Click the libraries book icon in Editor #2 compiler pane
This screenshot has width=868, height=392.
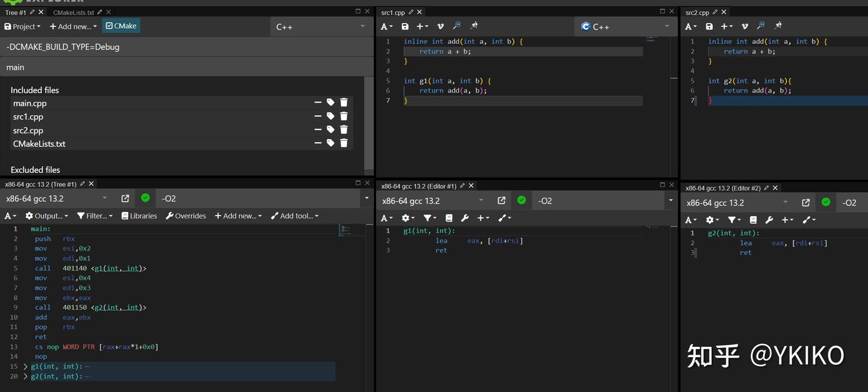pos(753,220)
